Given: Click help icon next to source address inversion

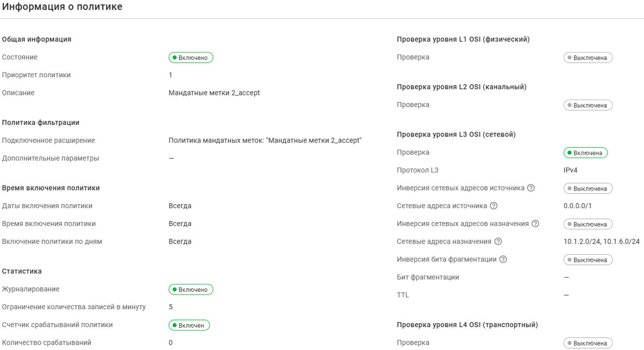Looking at the screenshot, I should (x=531, y=188).
